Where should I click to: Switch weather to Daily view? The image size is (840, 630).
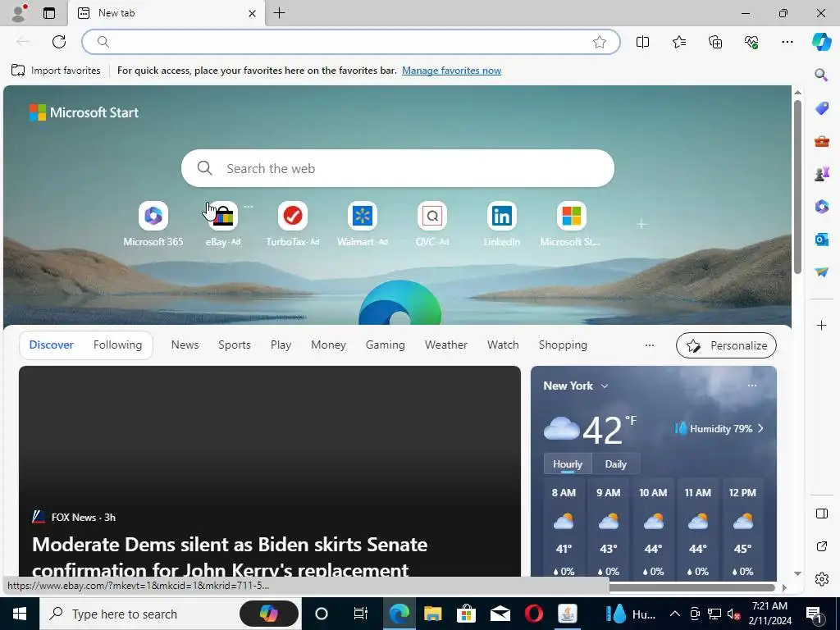pyautogui.click(x=615, y=464)
